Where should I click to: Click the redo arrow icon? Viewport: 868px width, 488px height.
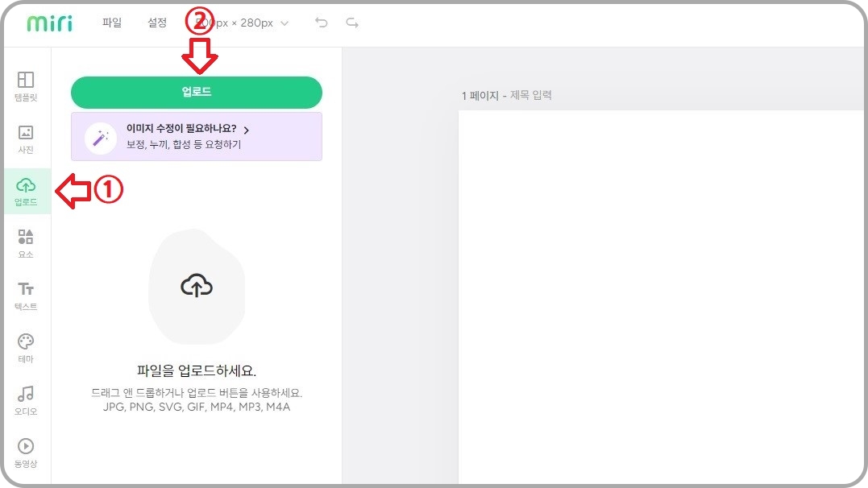[351, 23]
